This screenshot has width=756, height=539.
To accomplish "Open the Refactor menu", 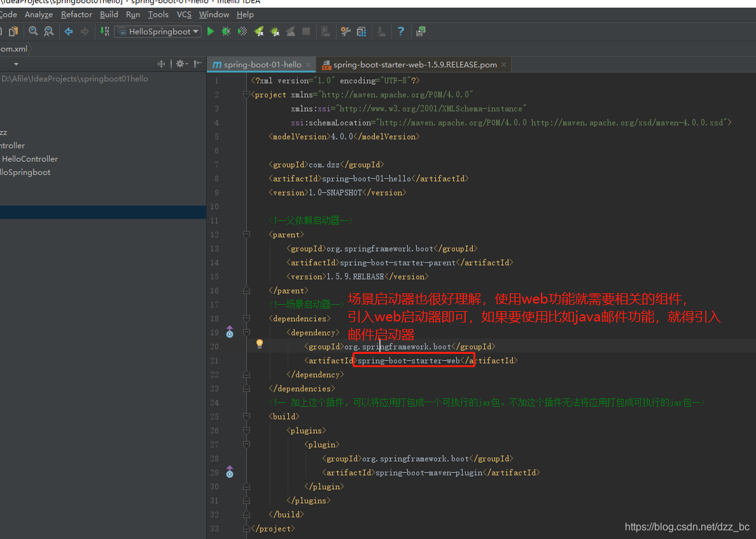I will [x=76, y=15].
